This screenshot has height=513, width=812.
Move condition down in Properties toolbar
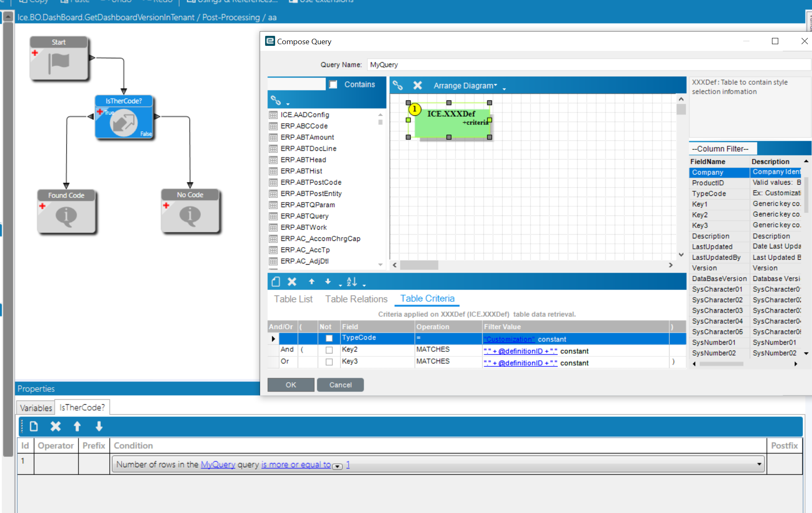point(99,426)
